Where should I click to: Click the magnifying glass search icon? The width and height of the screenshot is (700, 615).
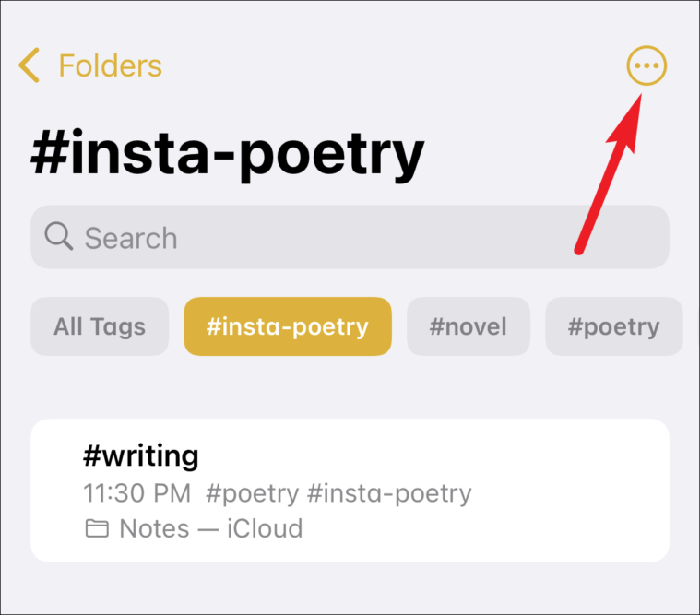[59, 237]
